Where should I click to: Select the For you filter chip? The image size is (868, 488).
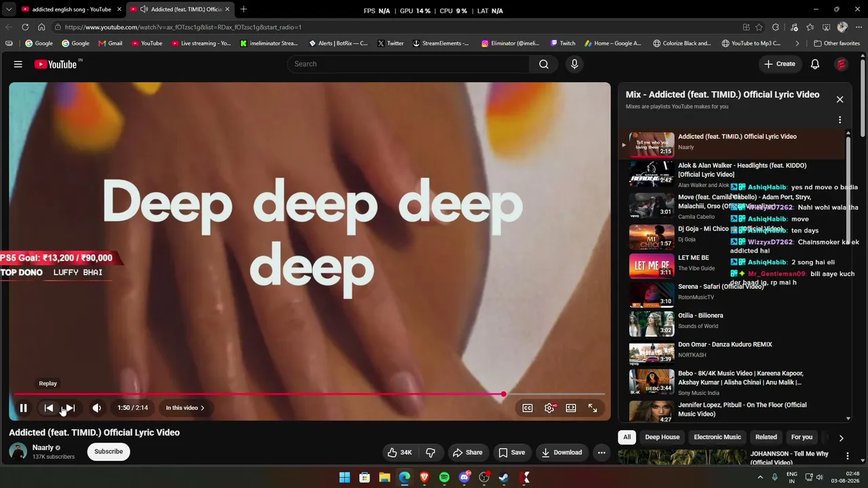click(802, 437)
